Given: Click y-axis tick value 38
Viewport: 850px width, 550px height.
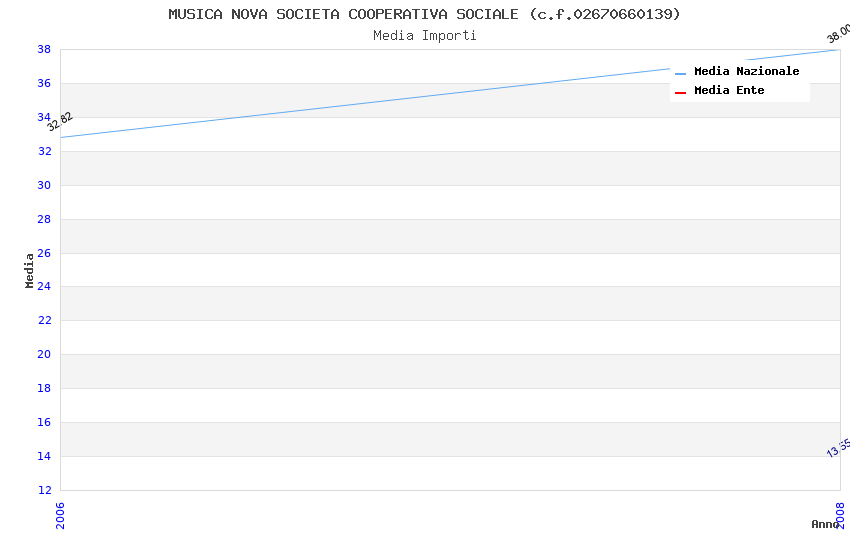Looking at the screenshot, I should (44, 49).
